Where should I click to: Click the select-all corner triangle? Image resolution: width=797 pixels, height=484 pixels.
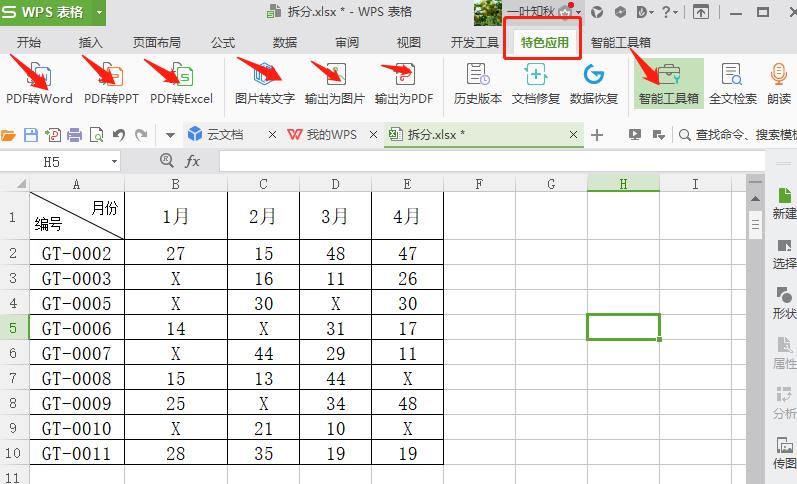point(20,184)
